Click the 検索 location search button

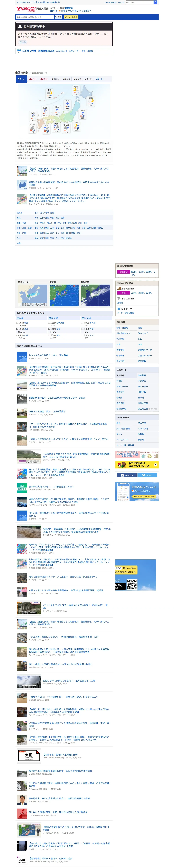tap(58, 17)
